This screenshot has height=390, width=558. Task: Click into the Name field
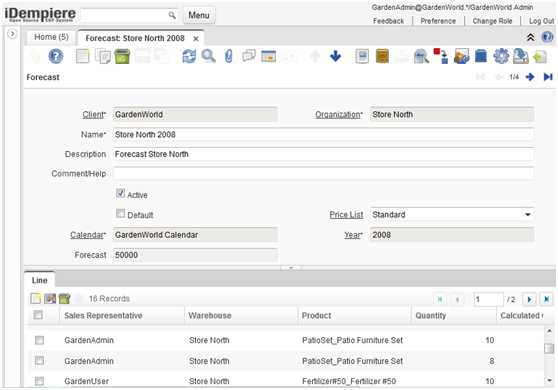(323, 135)
